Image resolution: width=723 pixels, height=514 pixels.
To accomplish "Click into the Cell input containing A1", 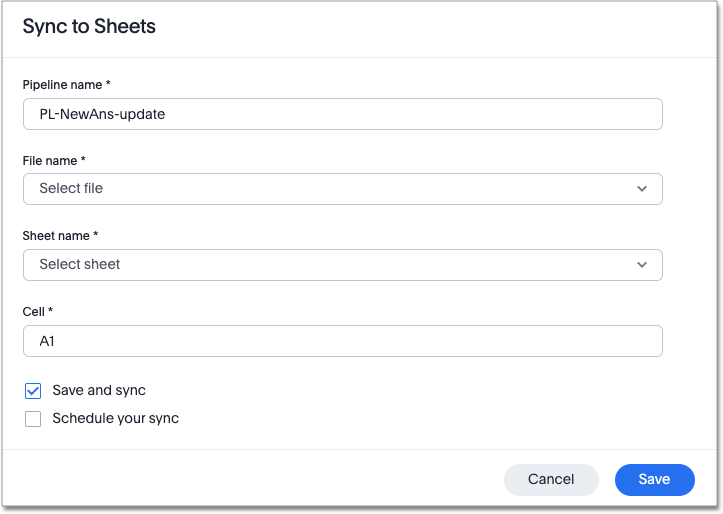I will tap(342, 341).
